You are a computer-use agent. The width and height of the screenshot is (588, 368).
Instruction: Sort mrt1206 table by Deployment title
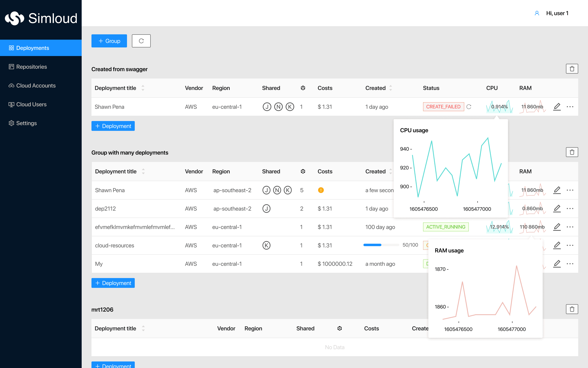click(143, 328)
